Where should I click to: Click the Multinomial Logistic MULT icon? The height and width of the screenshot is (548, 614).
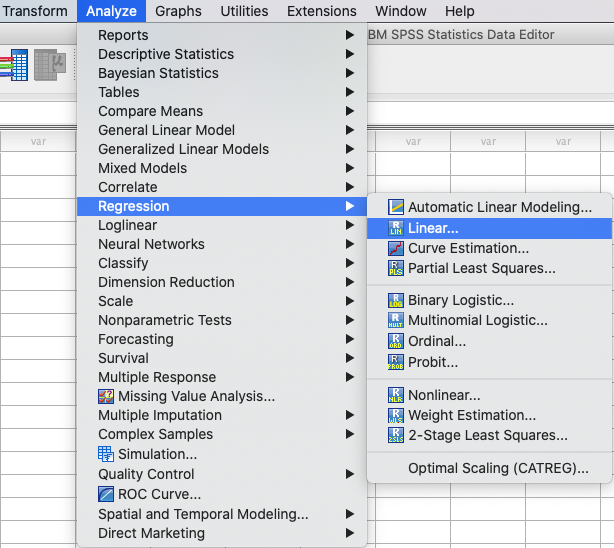pos(395,320)
